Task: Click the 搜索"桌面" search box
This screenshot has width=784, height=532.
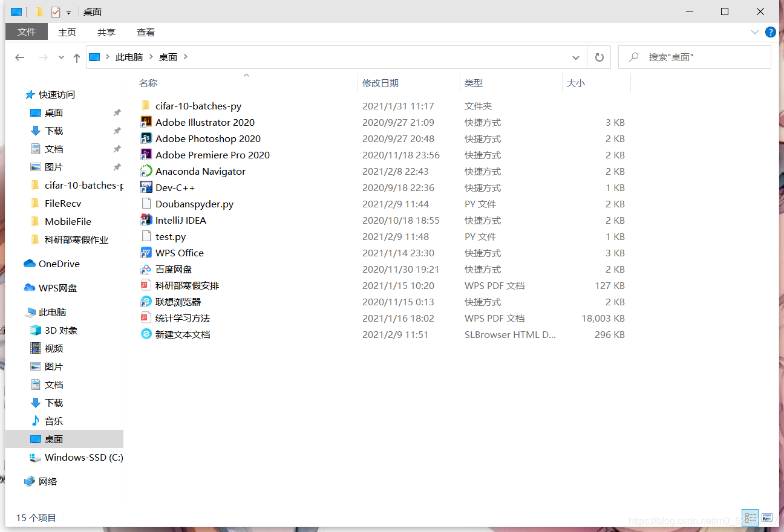Action: click(x=694, y=57)
